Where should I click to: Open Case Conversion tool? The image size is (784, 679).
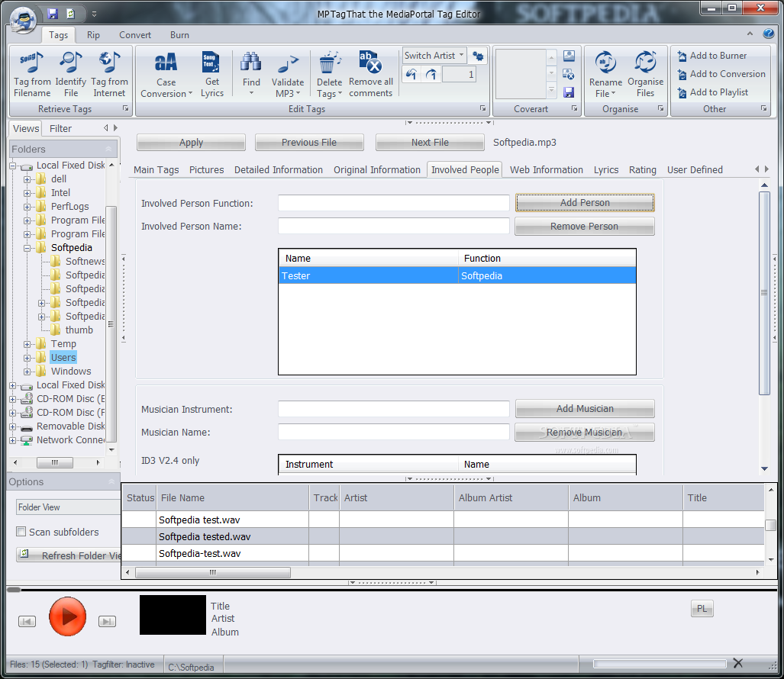tap(166, 75)
